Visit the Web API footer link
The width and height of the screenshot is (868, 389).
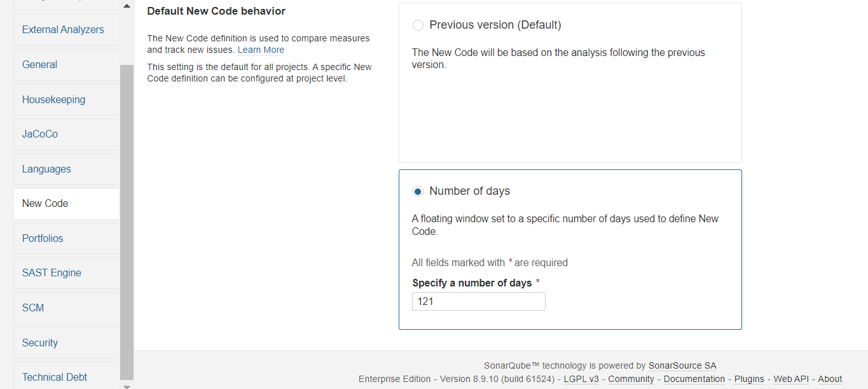[x=790, y=379]
